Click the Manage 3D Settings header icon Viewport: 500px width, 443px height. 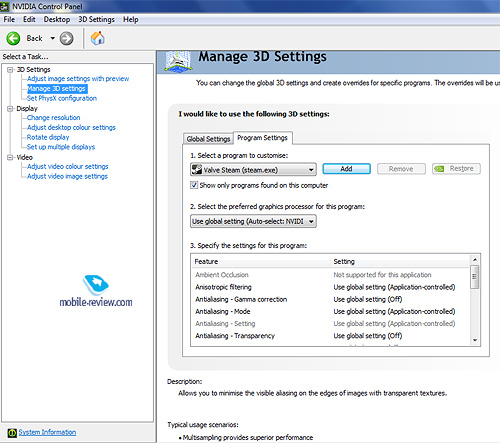[179, 61]
